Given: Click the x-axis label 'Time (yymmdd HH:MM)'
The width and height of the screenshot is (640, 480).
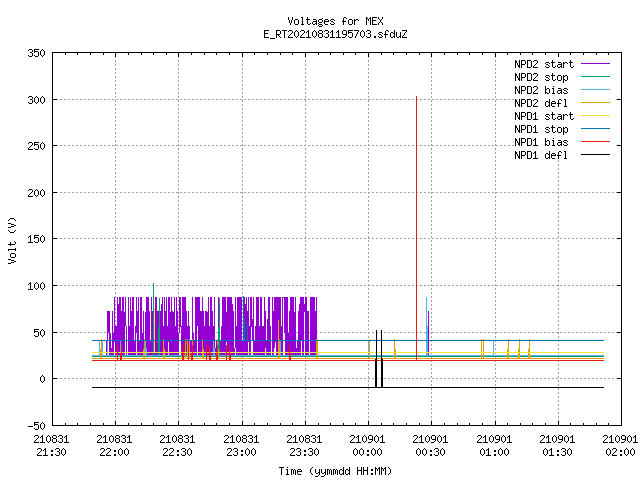Looking at the screenshot, I should (335, 471).
